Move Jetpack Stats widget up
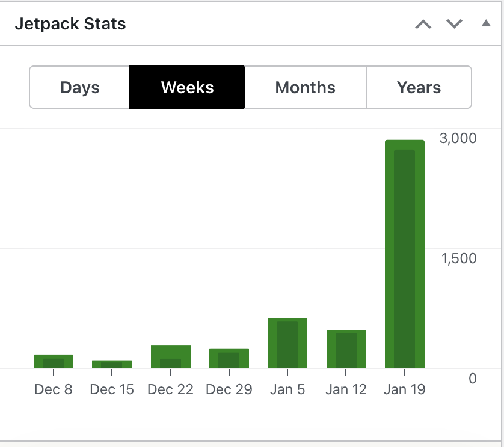This screenshot has width=504, height=447. click(x=423, y=25)
